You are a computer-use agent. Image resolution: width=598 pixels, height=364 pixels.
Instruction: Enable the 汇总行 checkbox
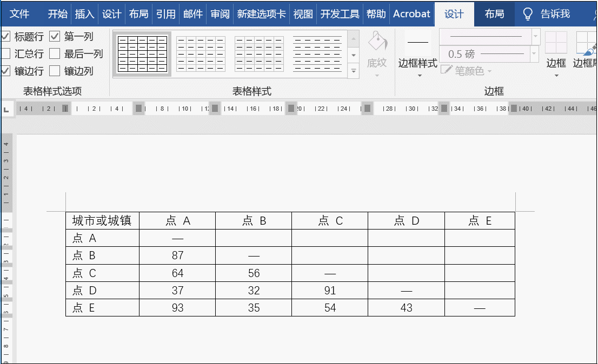pyautogui.click(x=5, y=53)
